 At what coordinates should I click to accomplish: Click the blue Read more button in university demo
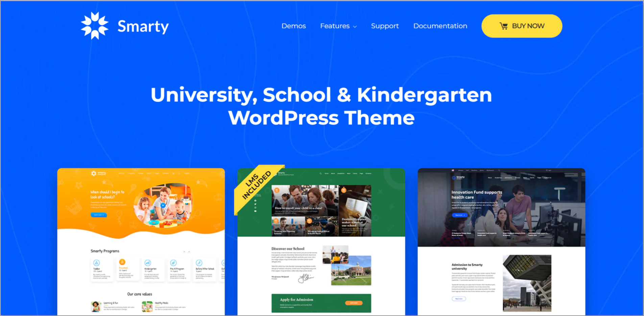tap(460, 215)
